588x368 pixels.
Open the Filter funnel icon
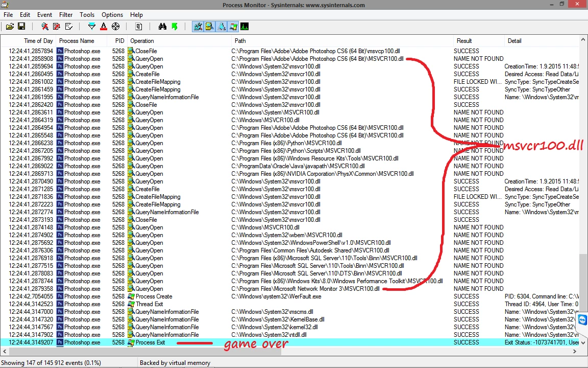click(91, 26)
